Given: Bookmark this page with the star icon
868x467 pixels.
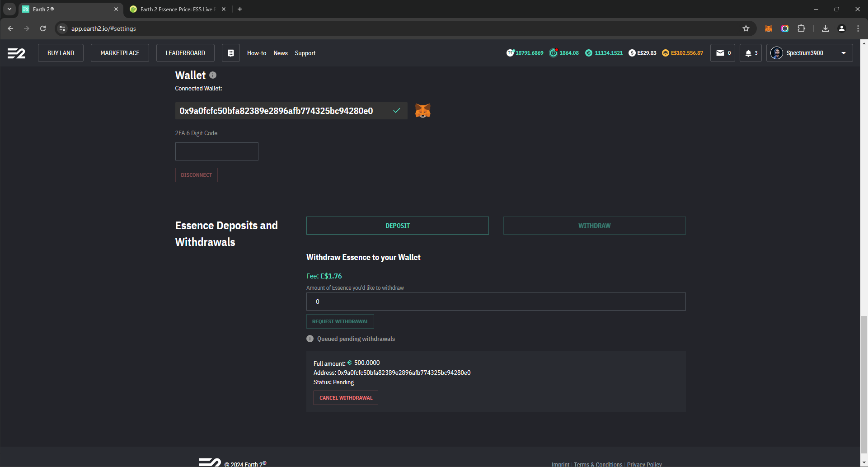Looking at the screenshot, I should pos(746,28).
